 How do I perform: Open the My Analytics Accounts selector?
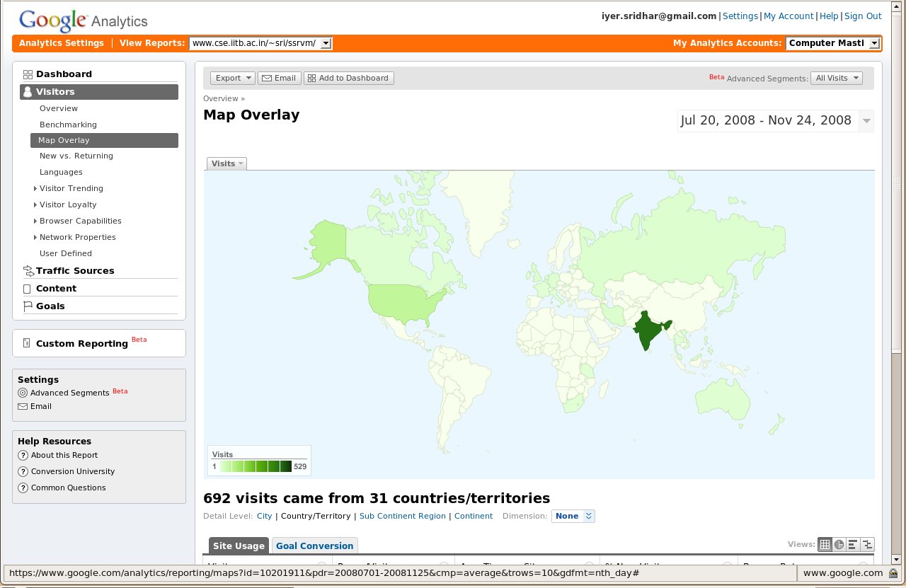coord(833,43)
